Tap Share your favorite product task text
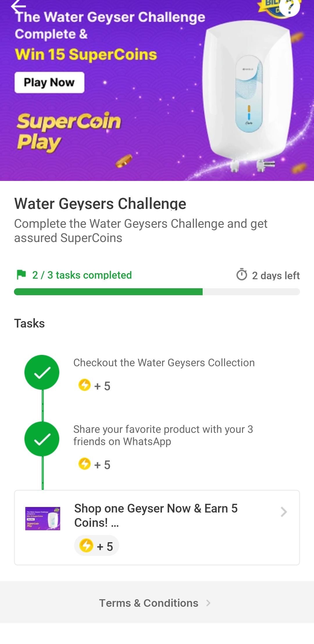This screenshot has height=644, width=314. 163,435
